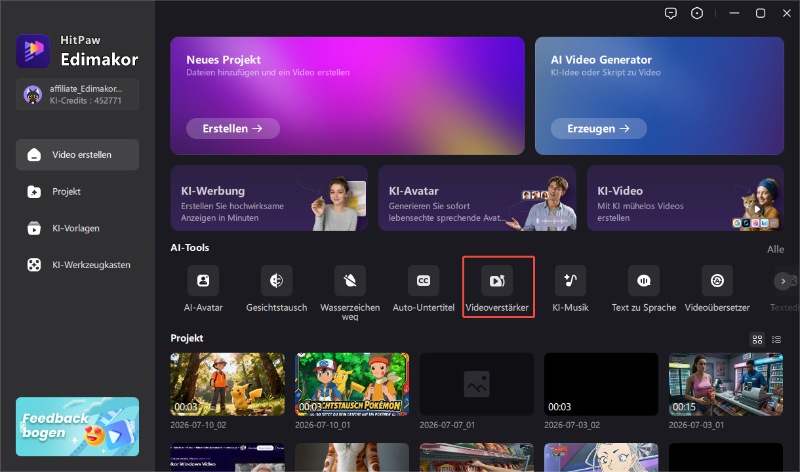The height and width of the screenshot is (472, 800).
Task: Open project thumbnail 2026-07-10_01
Action: coord(352,384)
